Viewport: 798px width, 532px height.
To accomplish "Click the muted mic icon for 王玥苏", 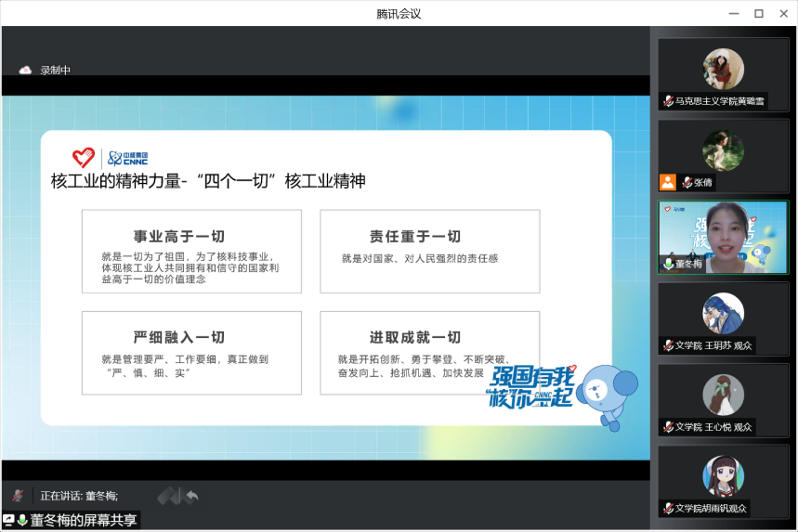I will click(x=668, y=345).
